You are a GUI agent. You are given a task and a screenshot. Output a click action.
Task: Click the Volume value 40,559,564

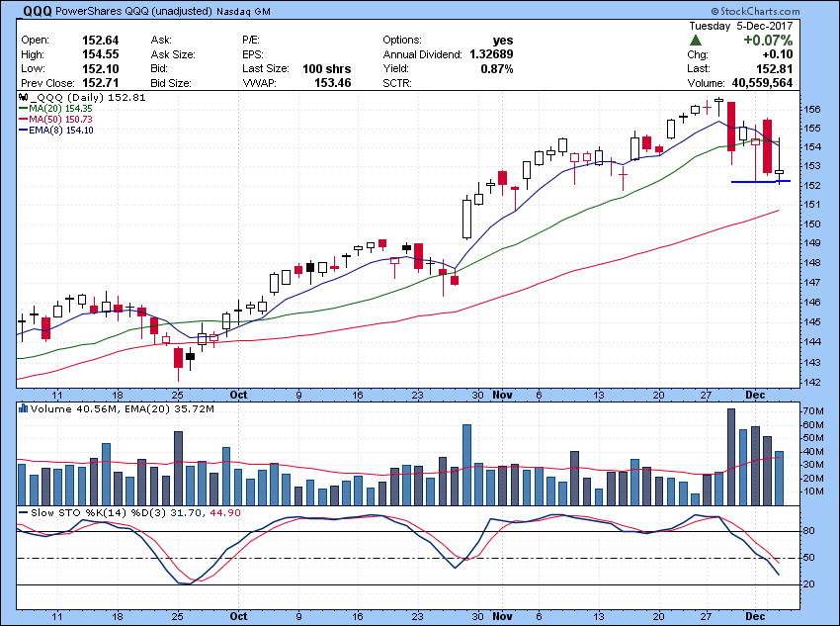click(762, 83)
